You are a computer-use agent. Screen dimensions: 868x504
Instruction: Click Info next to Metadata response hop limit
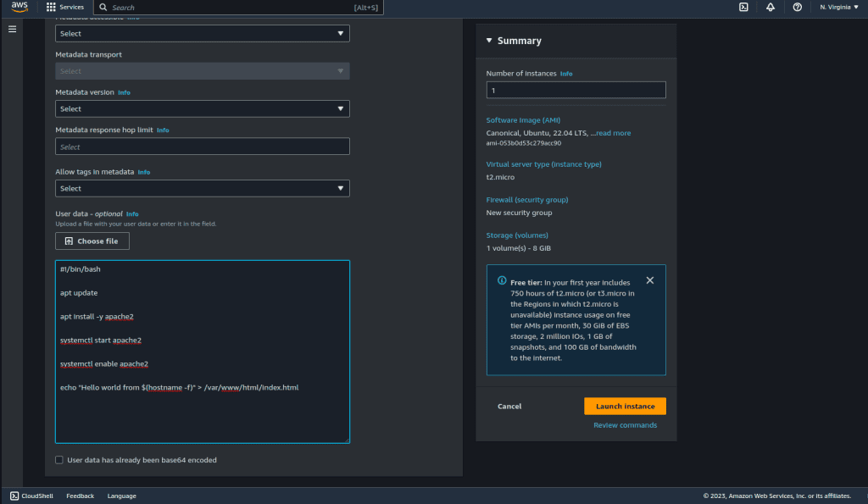[x=163, y=130]
